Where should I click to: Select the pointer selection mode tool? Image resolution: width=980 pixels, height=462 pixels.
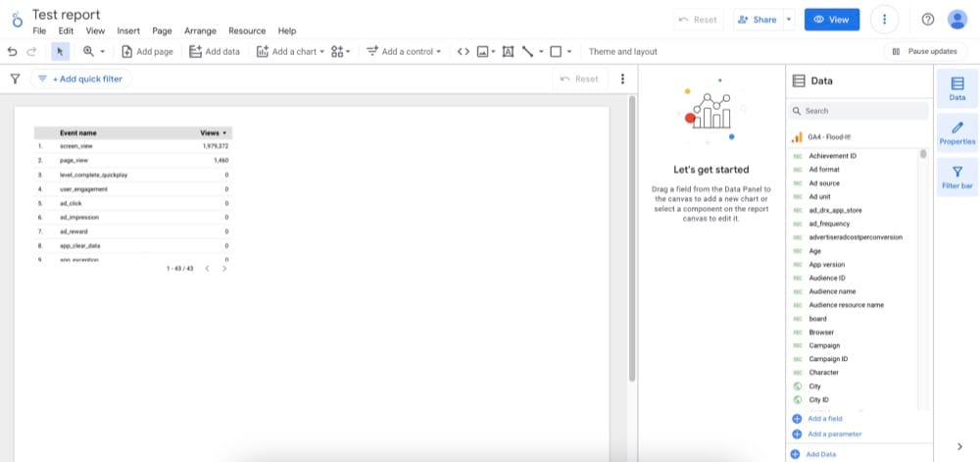[x=60, y=52]
